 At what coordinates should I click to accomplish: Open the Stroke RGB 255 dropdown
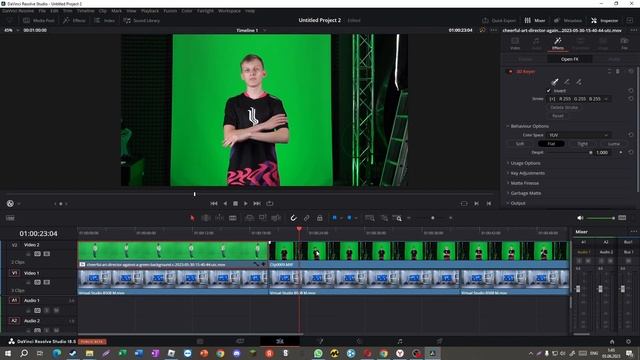[578, 99]
